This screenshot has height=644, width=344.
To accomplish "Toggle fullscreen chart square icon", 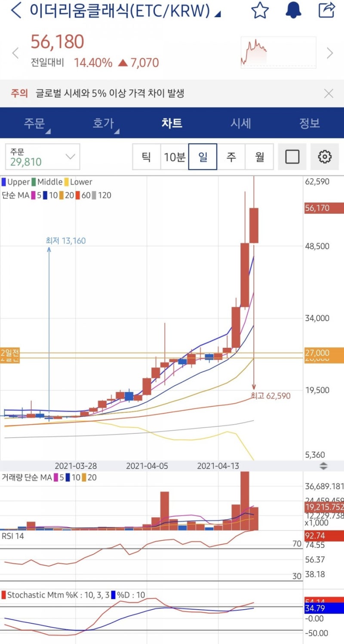I will 292,157.
